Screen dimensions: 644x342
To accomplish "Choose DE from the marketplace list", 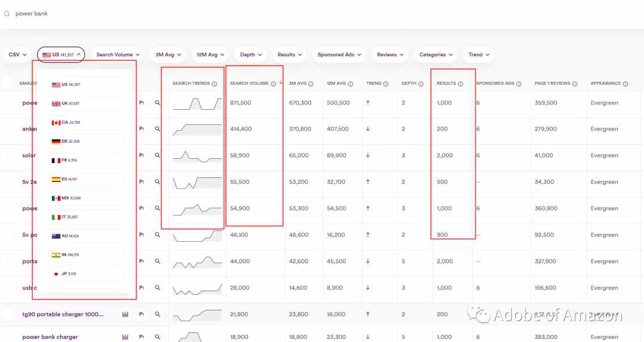I will (84, 141).
